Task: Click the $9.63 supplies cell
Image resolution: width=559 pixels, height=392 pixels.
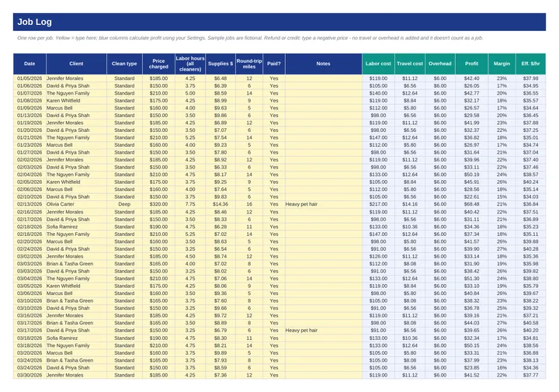Action: (x=220, y=108)
